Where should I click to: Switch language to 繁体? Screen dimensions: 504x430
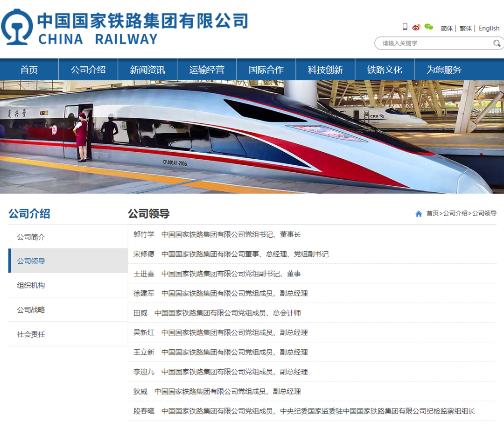pyautogui.click(x=466, y=28)
